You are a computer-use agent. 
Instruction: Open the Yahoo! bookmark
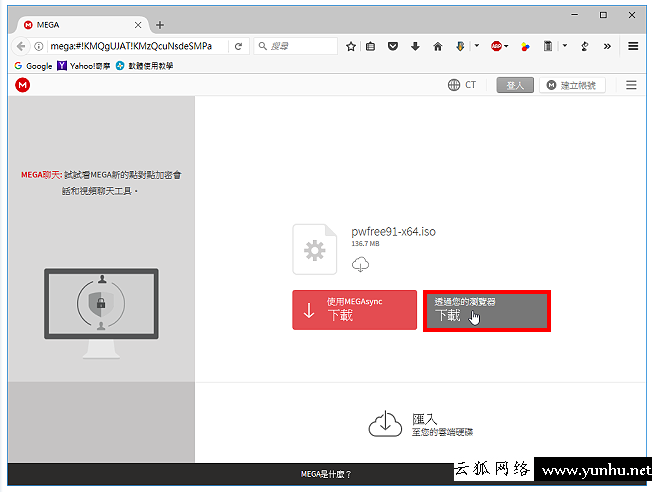point(84,66)
